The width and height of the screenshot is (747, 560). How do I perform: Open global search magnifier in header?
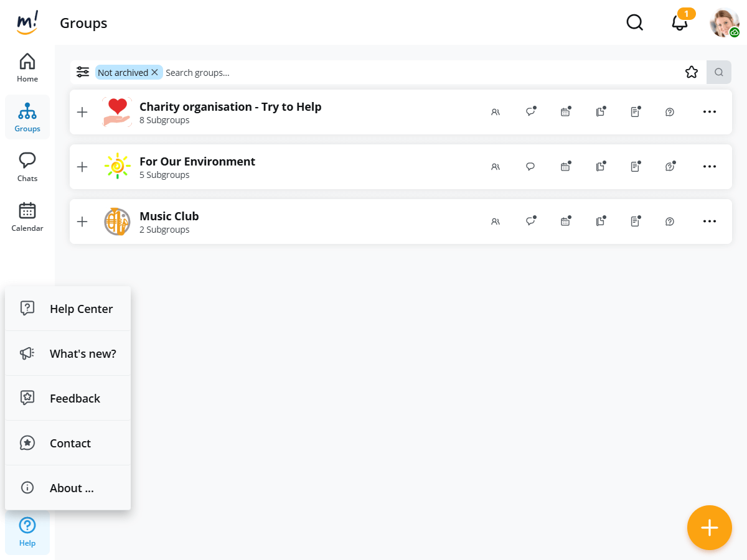634,23
